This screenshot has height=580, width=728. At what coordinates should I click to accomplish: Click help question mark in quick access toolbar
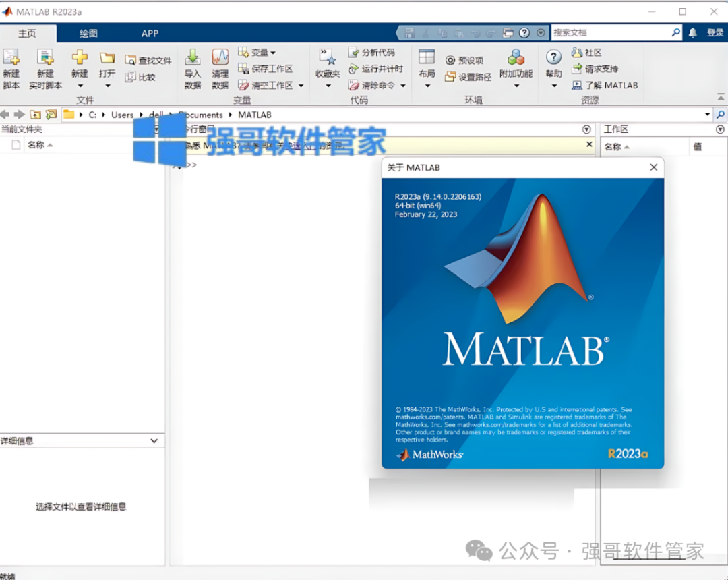(524, 33)
